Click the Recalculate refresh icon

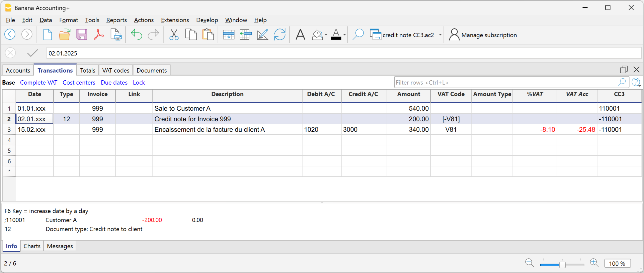(x=279, y=35)
